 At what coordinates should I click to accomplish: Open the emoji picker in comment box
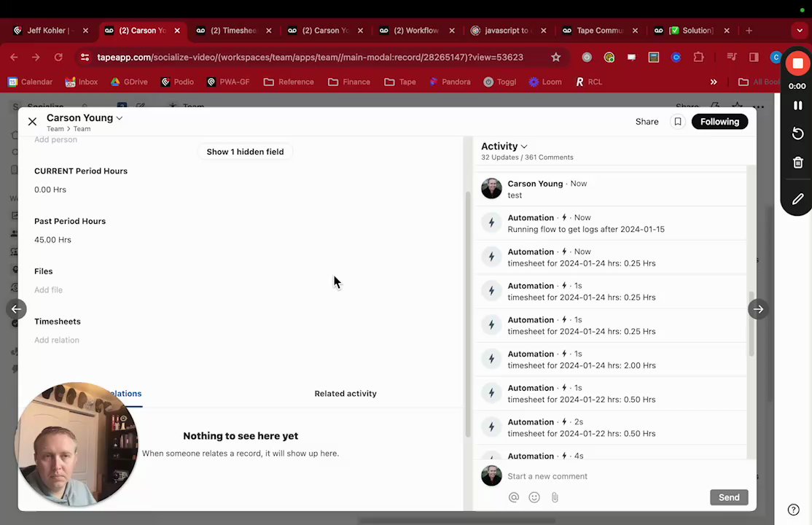(x=534, y=497)
